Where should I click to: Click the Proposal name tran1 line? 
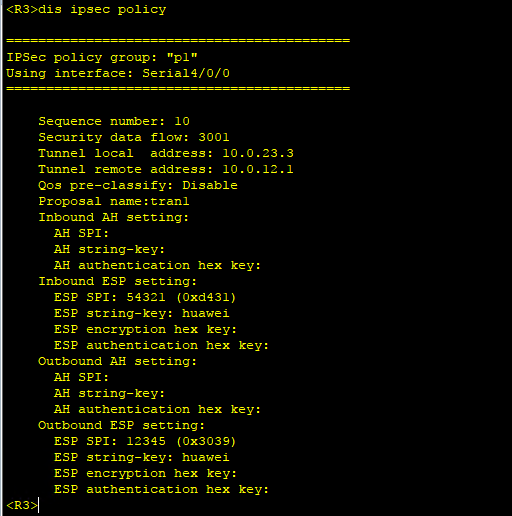click(114, 201)
